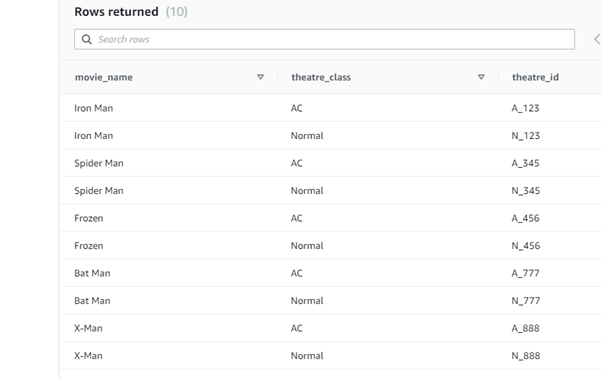Click AC class in the A_888 row
This screenshot has height=381, width=601.
coord(297,328)
